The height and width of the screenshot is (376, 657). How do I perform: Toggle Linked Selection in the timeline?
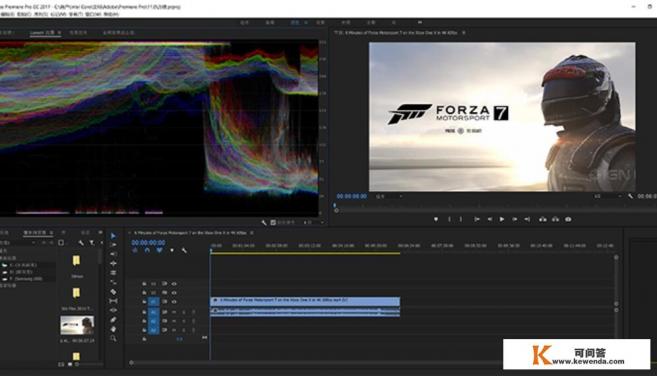(x=159, y=251)
